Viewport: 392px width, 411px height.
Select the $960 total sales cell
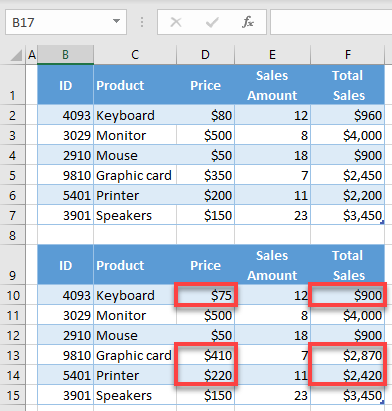click(x=348, y=115)
